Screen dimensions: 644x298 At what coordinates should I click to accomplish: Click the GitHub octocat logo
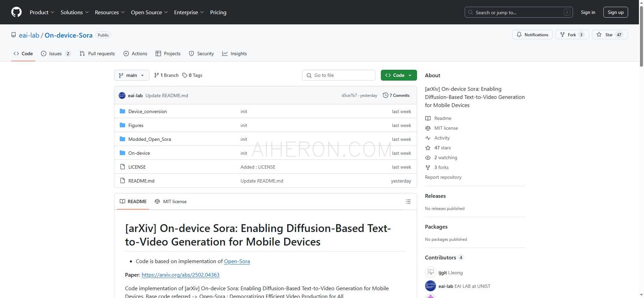click(16, 12)
